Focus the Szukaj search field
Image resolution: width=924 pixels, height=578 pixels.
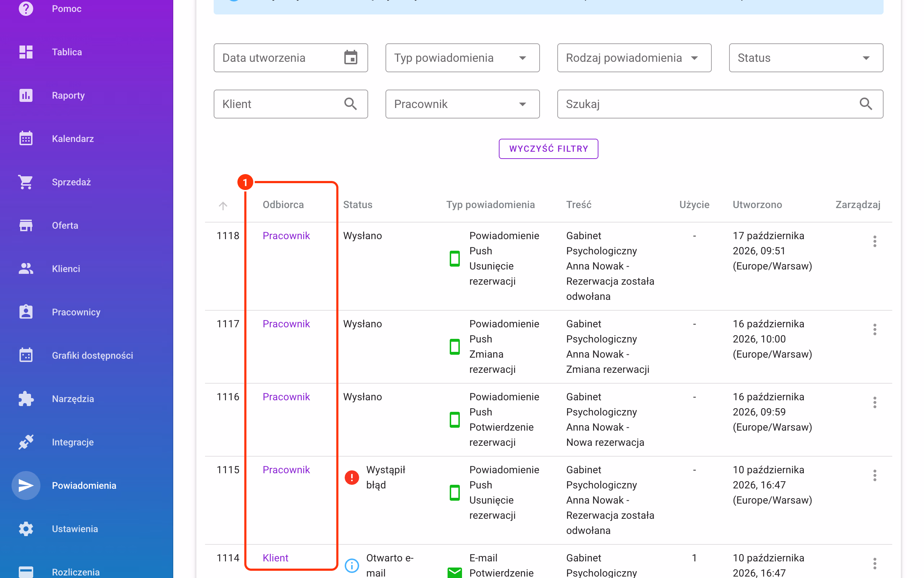click(x=720, y=104)
